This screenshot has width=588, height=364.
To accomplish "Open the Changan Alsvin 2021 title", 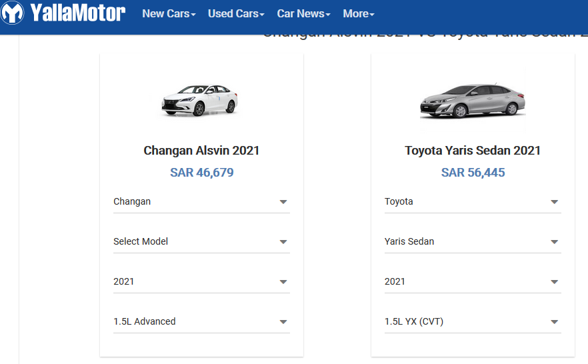I will pos(201,151).
